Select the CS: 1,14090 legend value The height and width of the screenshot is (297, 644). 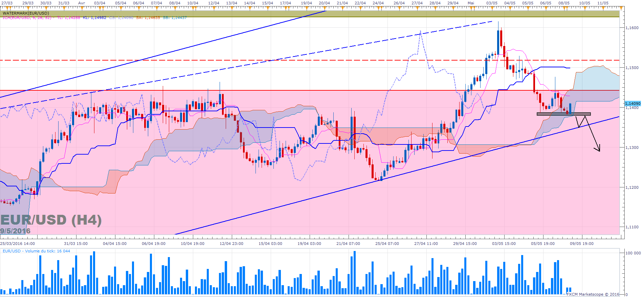pos(121,18)
